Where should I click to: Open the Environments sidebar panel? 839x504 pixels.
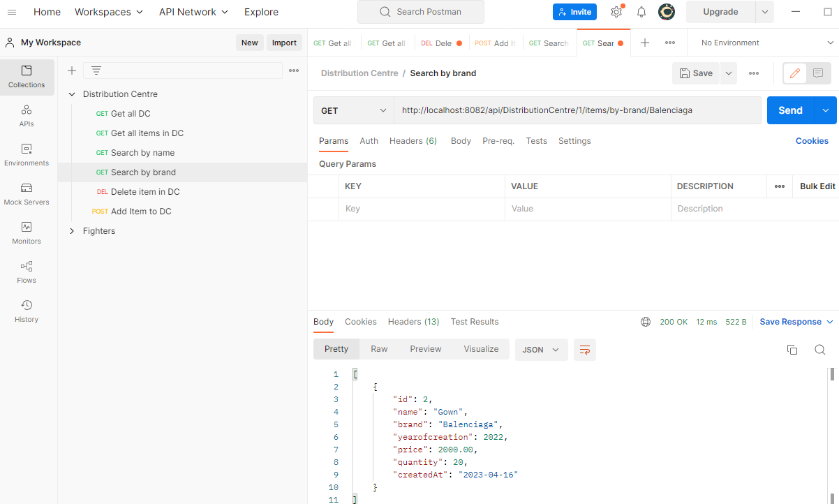pos(26,152)
